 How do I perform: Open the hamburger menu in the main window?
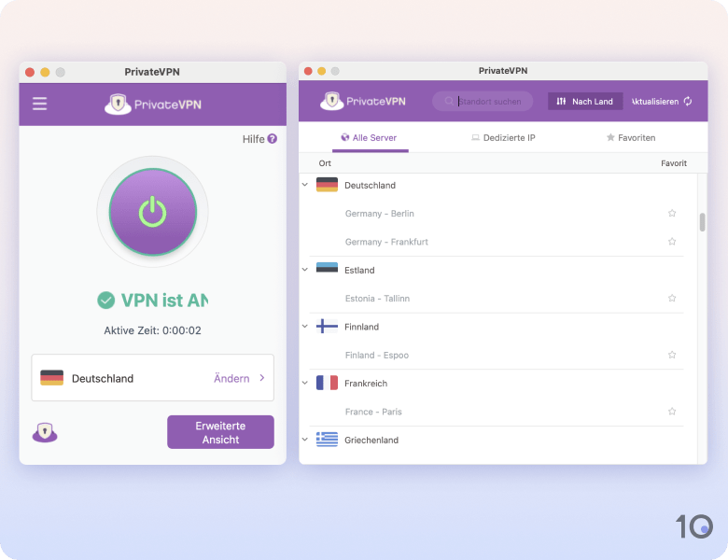pyautogui.click(x=39, y=104)
